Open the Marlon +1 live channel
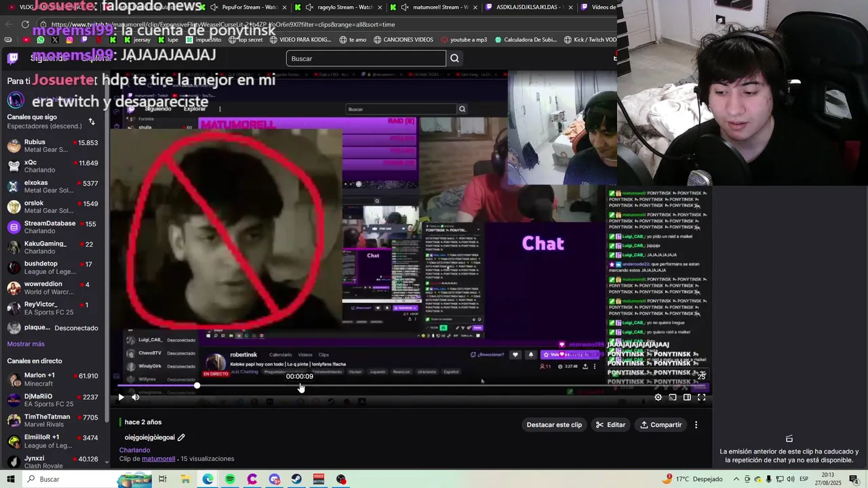The width and height of the screenshot is (868, 488). coord(53,380)
